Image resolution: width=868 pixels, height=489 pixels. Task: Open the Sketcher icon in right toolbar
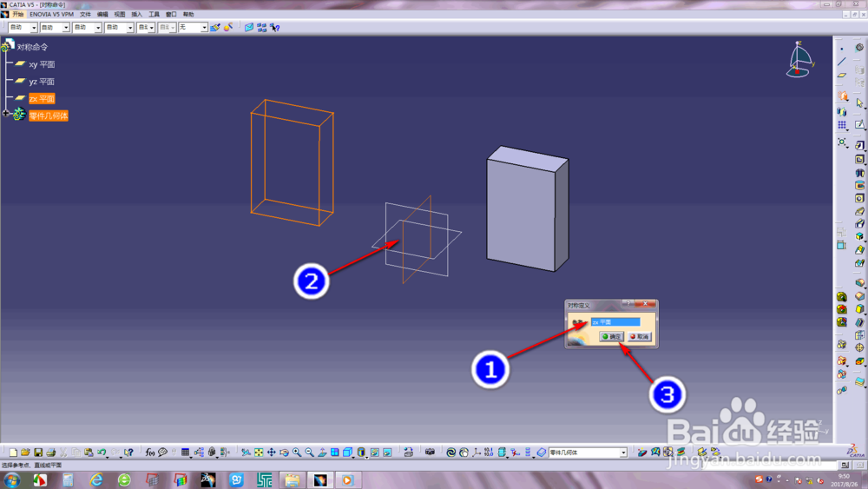[x=859, y=124]
